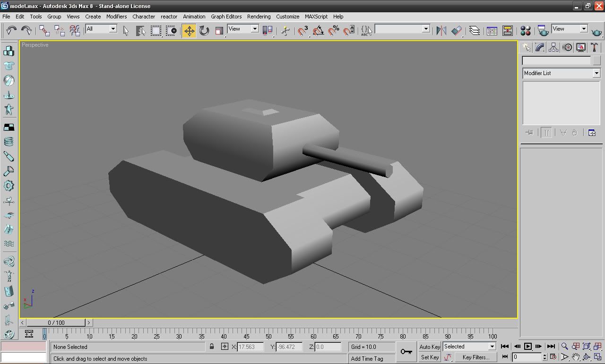Open the Layer Manager icon

click(474, 31)
